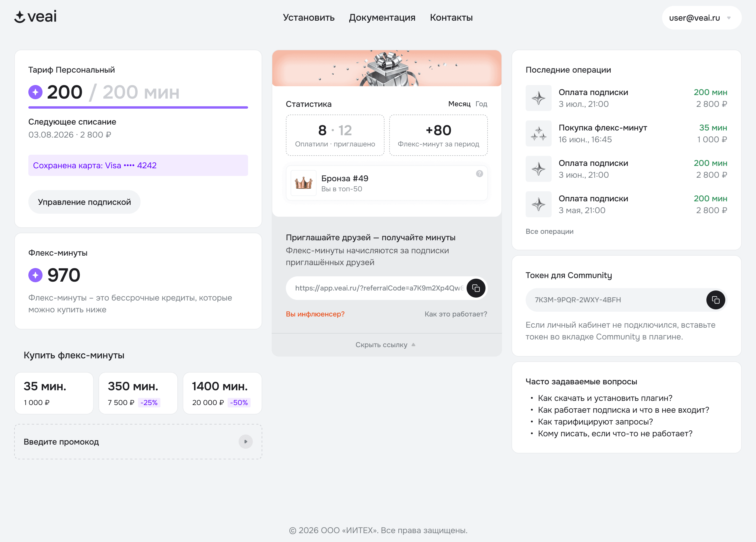Viewport: 756px width, 542px height.
Task: Click the crown icon next to Бронза #49
Action: pyautogui.click(x=303, y=183)
